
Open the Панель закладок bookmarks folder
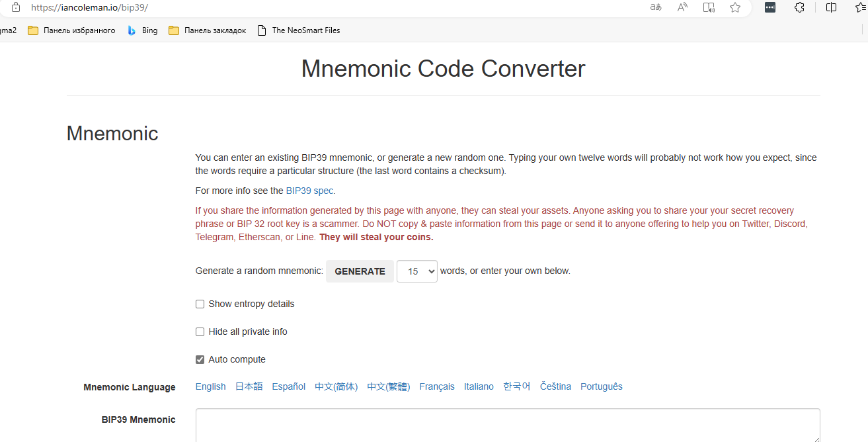[x=207, y=30]
